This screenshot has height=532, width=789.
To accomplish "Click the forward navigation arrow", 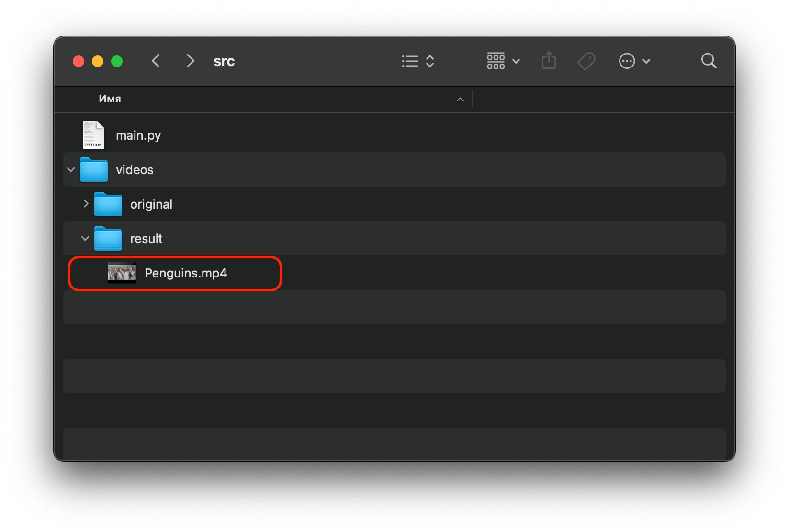I will point(190,61).
